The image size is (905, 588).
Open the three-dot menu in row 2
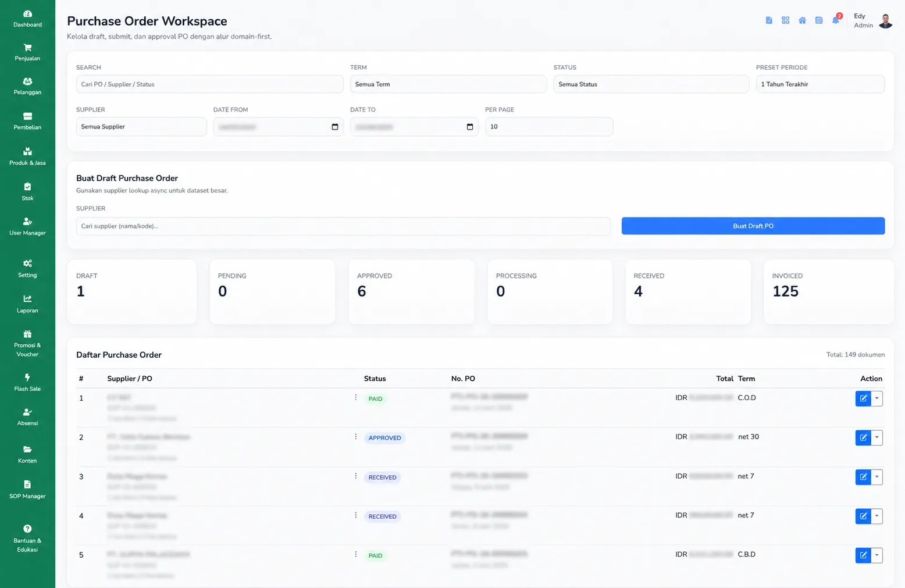point(356,437)
